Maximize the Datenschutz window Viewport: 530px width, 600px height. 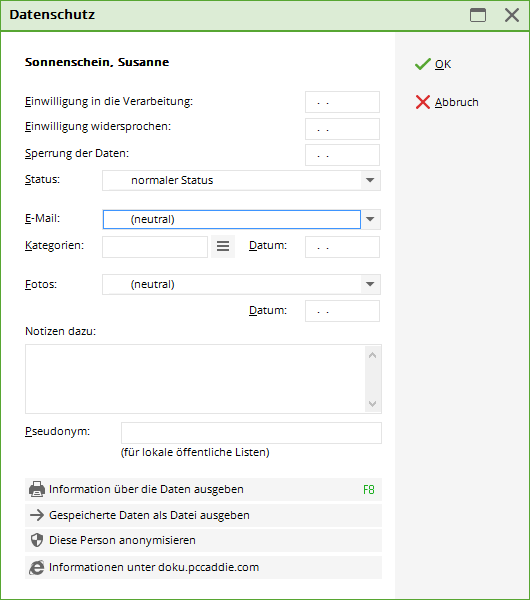click(478, 15)
